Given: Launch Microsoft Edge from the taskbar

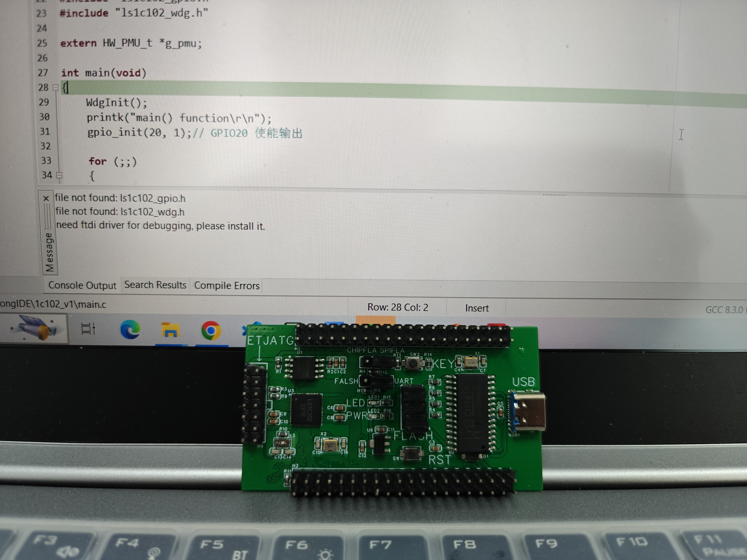Looking at the screenshot, I should click(130, 329).
